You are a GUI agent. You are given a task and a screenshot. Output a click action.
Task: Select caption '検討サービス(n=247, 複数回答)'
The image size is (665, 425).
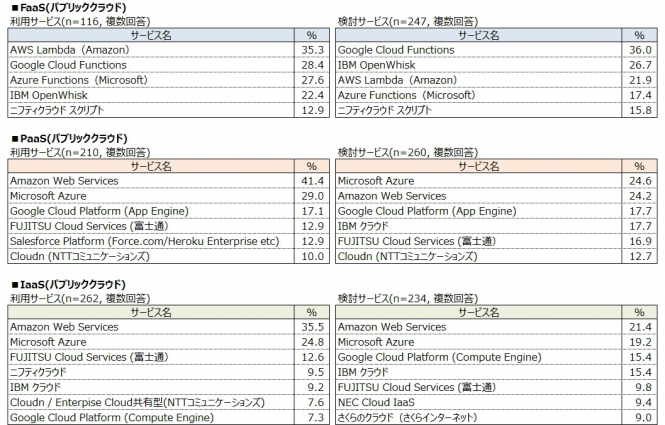pyautogui.click(x=408, y=21)
